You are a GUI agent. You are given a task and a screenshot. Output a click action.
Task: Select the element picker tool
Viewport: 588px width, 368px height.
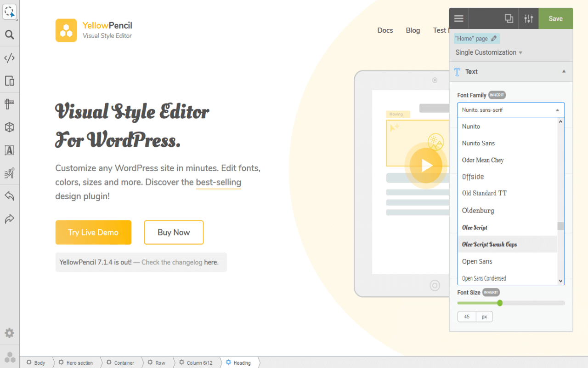pos(9,11)
